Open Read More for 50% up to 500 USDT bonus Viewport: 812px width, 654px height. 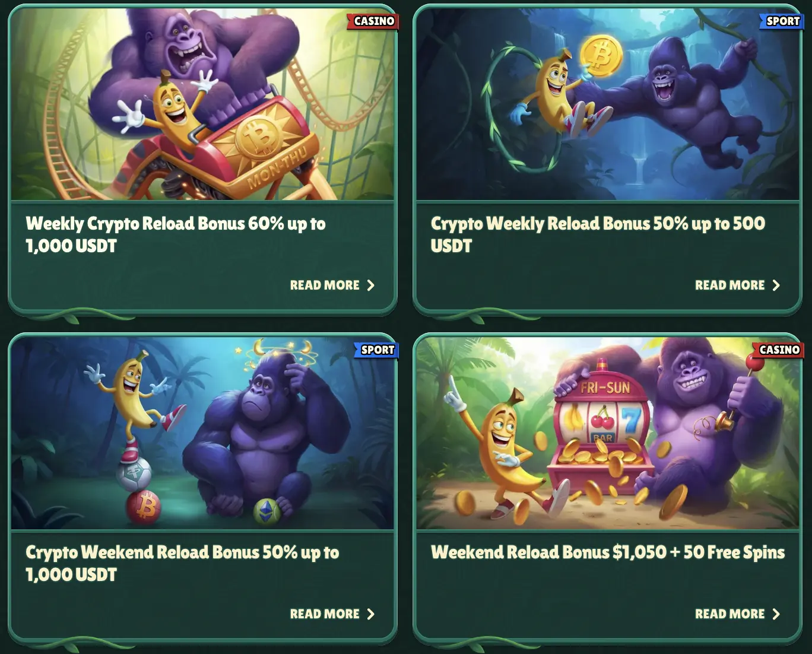point(737,285)
